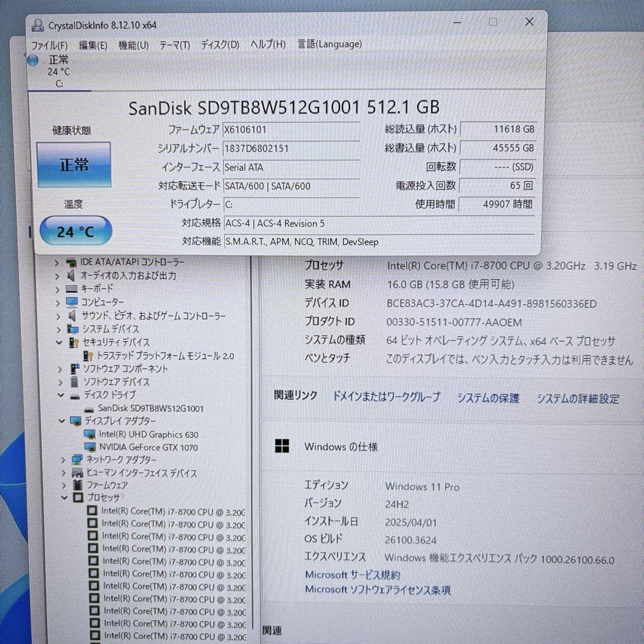Click the CPU icon beside プロセッサ
The height and width of the screenshot is (644, 644).
[78, 497]
